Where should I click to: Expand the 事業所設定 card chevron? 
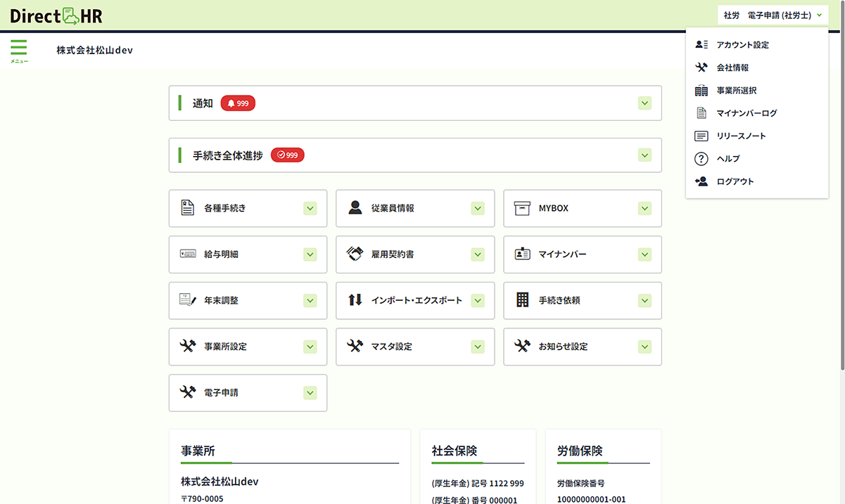310,347
